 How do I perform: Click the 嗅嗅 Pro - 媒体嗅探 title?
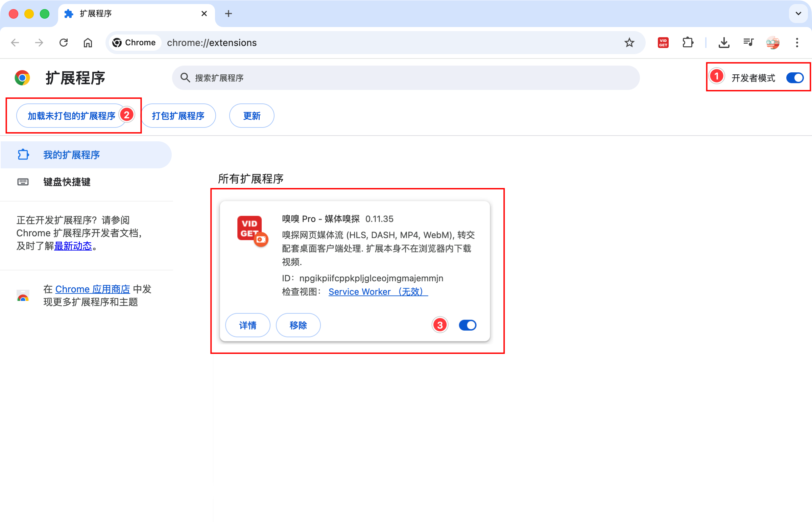coord(321,219)
